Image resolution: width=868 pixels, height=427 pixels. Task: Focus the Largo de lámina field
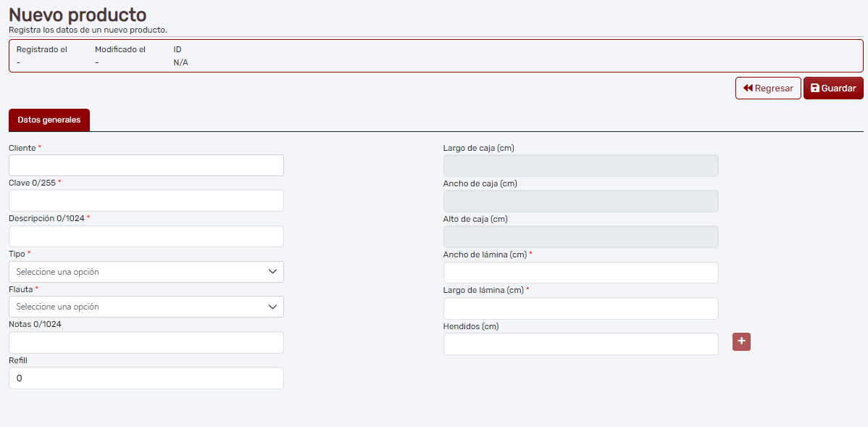click(580, 307)
